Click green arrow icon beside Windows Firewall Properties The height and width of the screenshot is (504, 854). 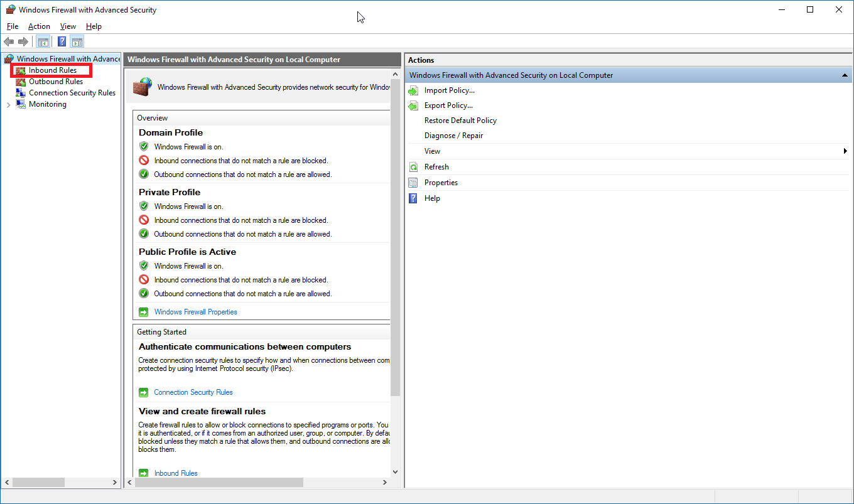[x=144, y=312]
